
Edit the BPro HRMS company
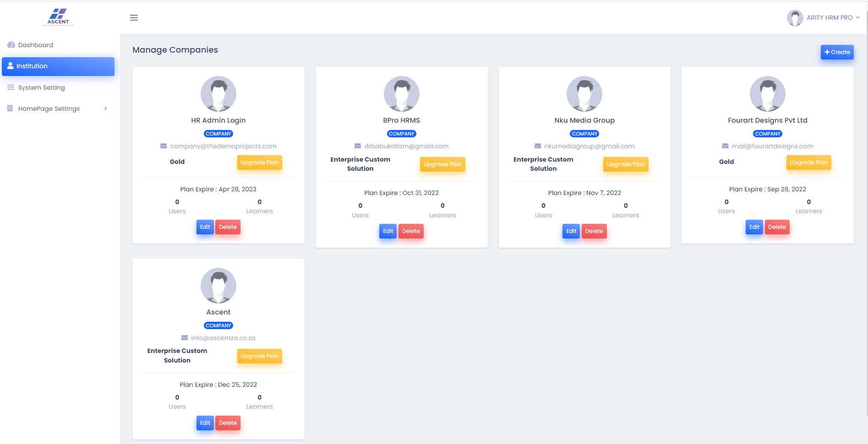click(x=388, y=231)
